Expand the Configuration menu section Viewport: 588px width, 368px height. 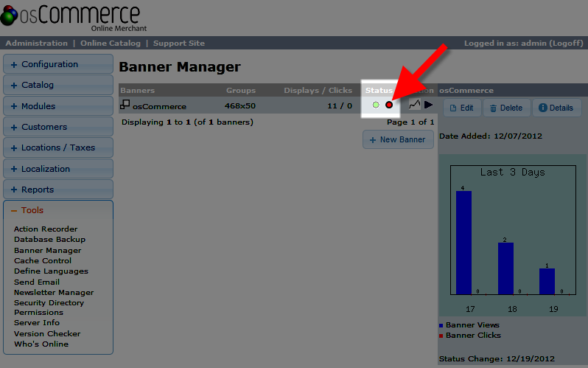coord(58,64)
